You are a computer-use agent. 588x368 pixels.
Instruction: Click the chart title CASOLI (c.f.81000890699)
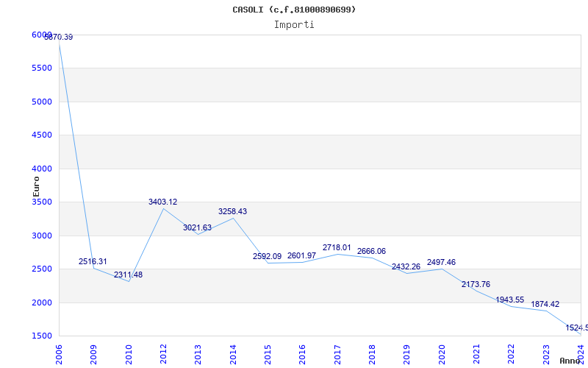point(294,10)
